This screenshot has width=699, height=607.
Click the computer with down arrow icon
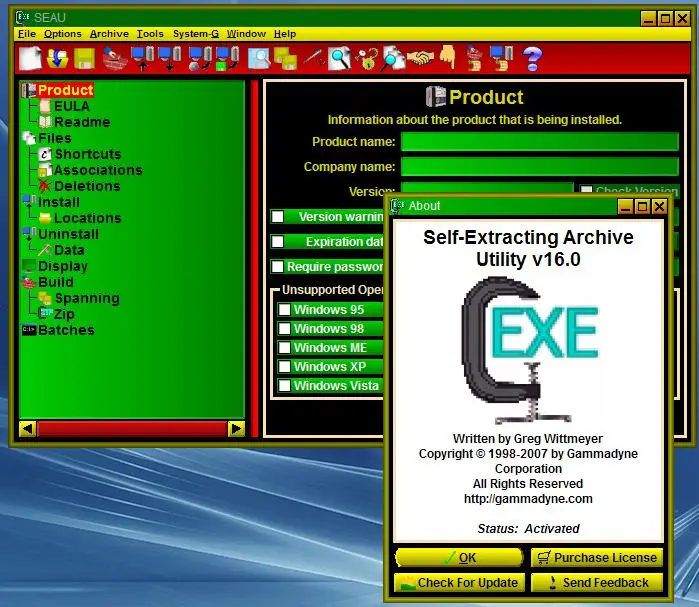click(170, 58)
